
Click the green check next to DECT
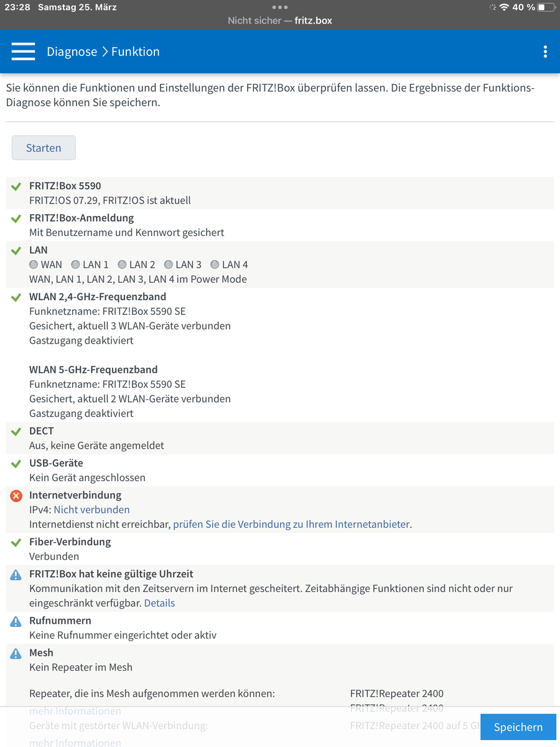point(16,431)
